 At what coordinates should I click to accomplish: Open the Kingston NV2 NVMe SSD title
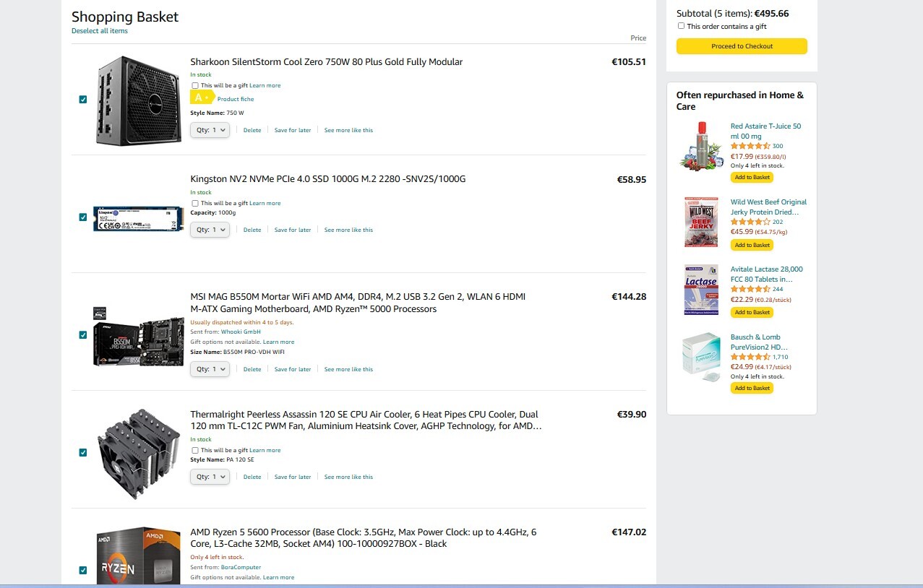tap(328, 179)
